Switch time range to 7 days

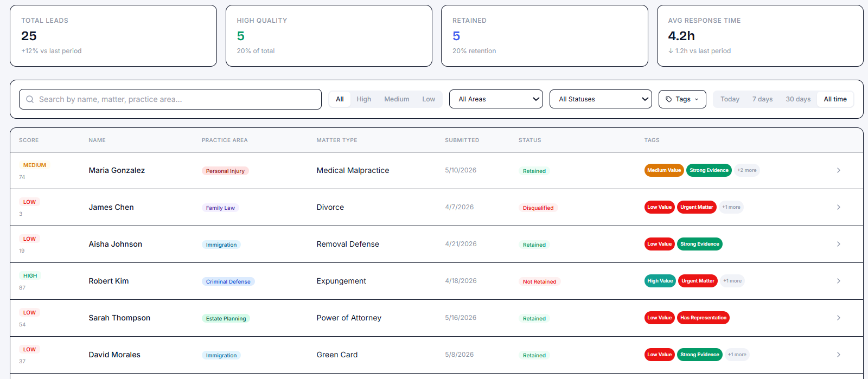coord(762,99)
